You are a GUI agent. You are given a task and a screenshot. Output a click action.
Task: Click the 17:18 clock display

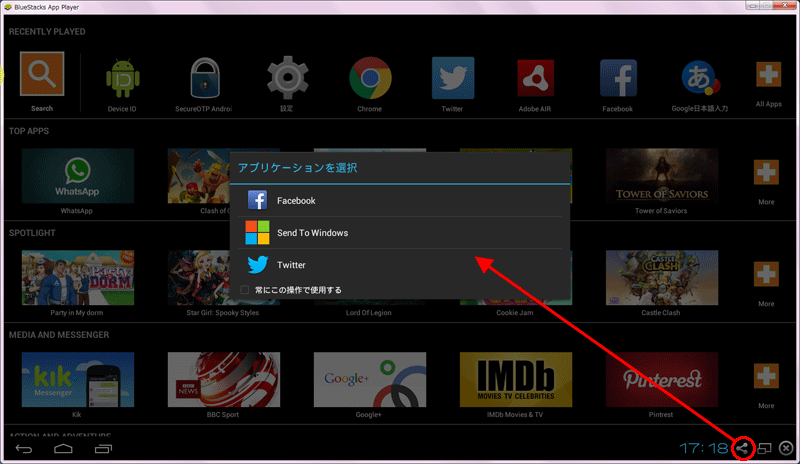point(704,449)
